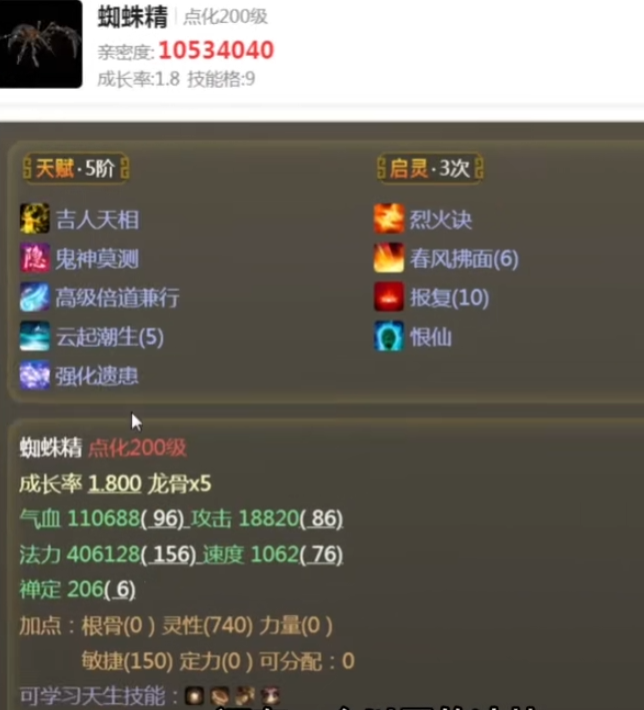The image size is (644, 710).
Task: Click the underlined 1.800 growth rate value
Action: click(x=115, y=484)
